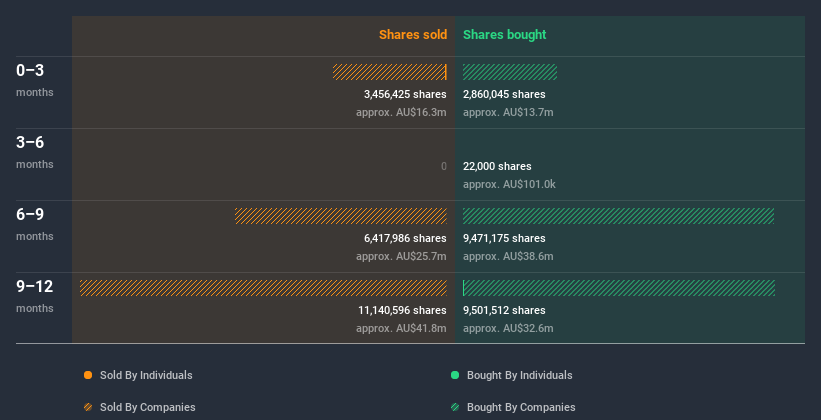Image resolution: width=821 pixels, height=420 pixels.
Task: Click the 9–12 months row label
Action: pyautogui.click(x=35, y=296)
